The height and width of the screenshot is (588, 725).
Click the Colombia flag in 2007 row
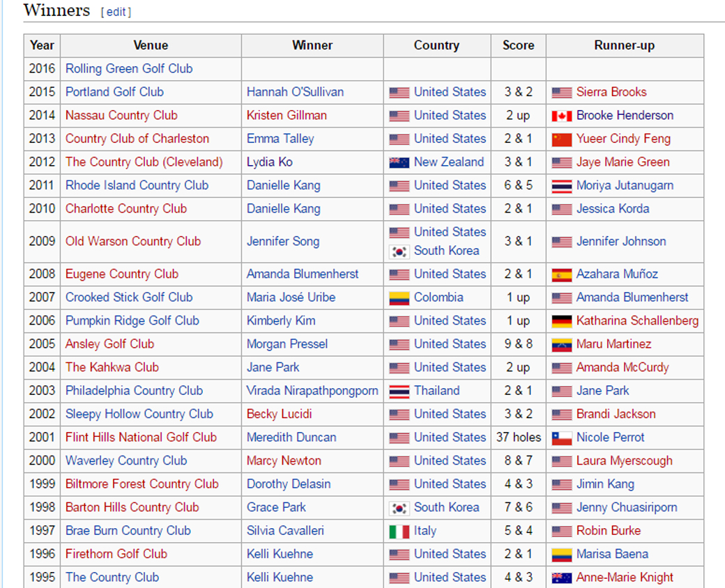pos(399,298)
